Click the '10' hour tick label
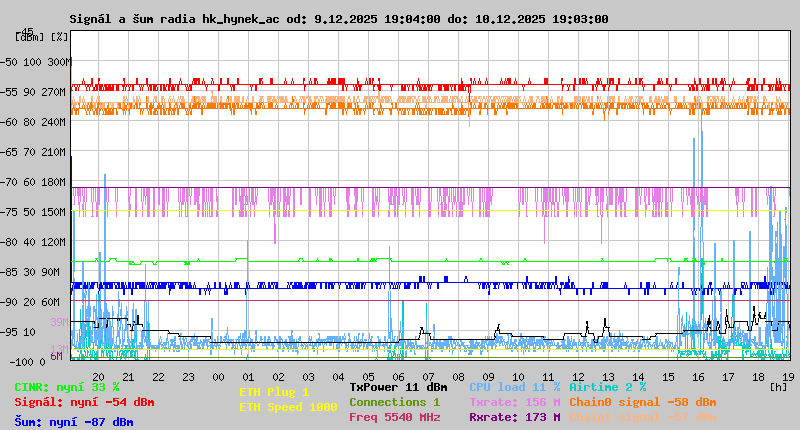This screenshot has height=430, width=800. point(518,377)
